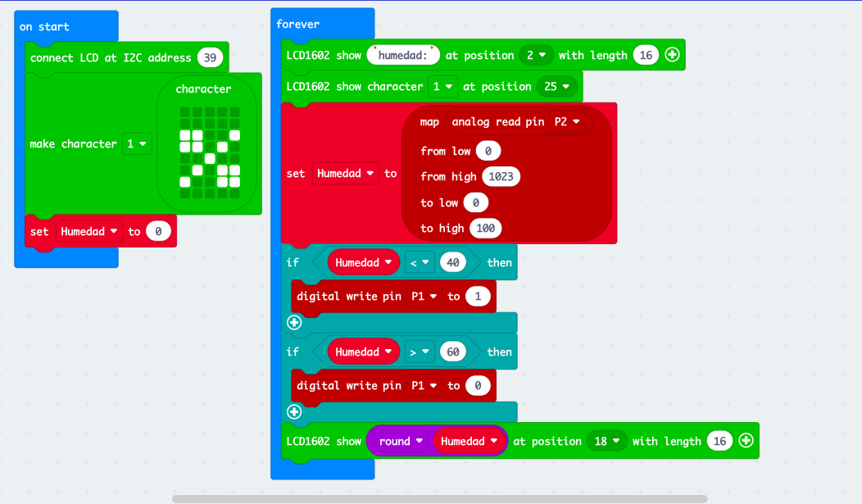This screenshot has width=862, height=504.
Task: Open the greater-than comparison operator dropdown
Action: (420, 351)
